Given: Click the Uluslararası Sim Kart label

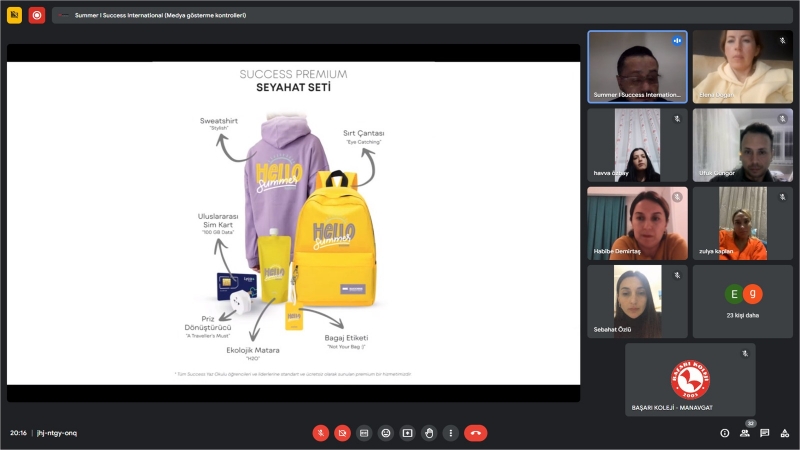Looking at the screenshot, I should (x=218, y=220).
